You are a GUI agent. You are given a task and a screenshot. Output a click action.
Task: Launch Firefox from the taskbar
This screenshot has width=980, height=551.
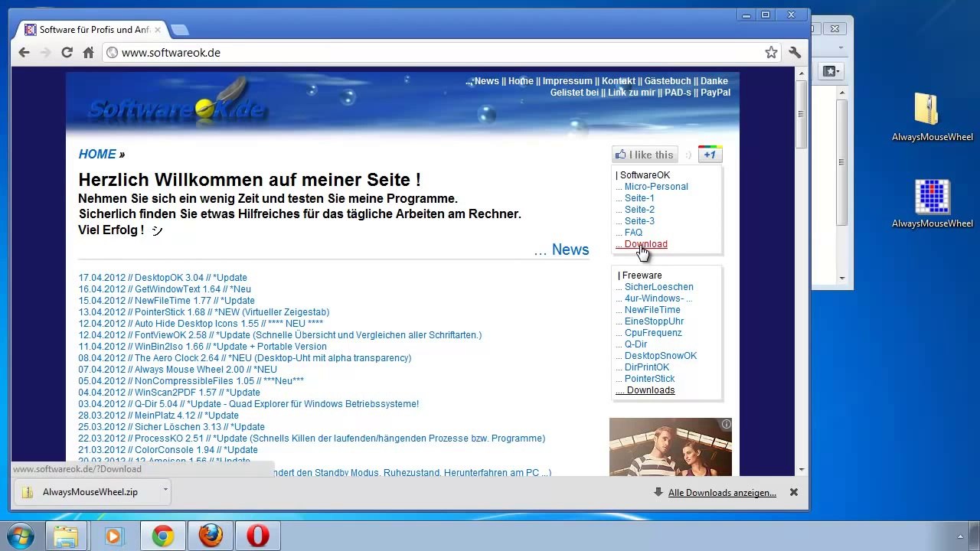[x=211, y=536]
